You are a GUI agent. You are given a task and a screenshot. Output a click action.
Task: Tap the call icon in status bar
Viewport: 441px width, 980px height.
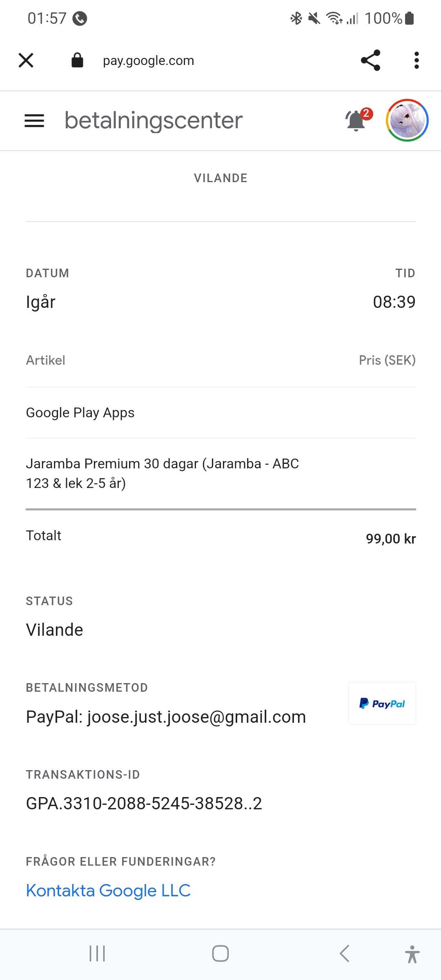[80, 18]
